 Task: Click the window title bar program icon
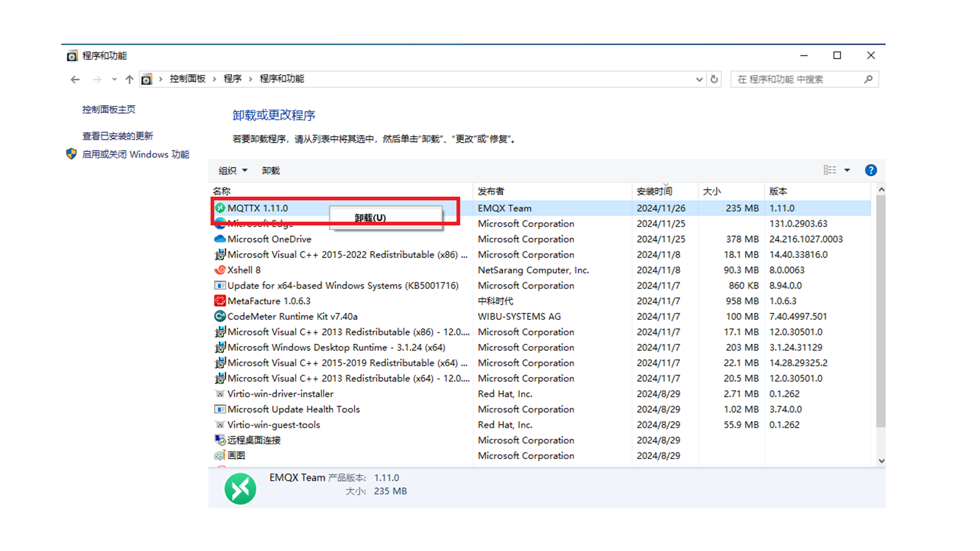click(72, 56)
